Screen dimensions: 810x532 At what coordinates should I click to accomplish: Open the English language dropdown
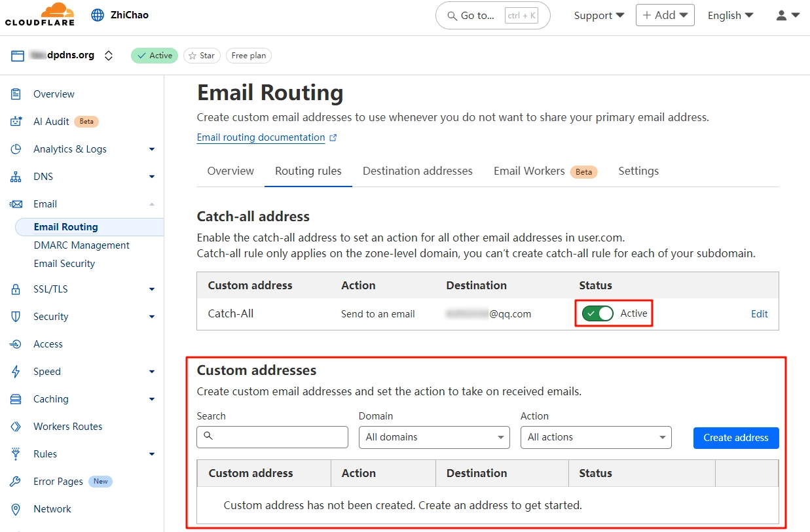coord(730,15)
